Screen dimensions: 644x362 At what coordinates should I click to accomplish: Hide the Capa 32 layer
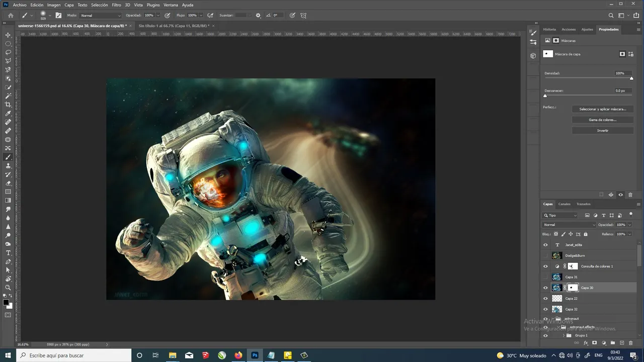pos(545,309)
